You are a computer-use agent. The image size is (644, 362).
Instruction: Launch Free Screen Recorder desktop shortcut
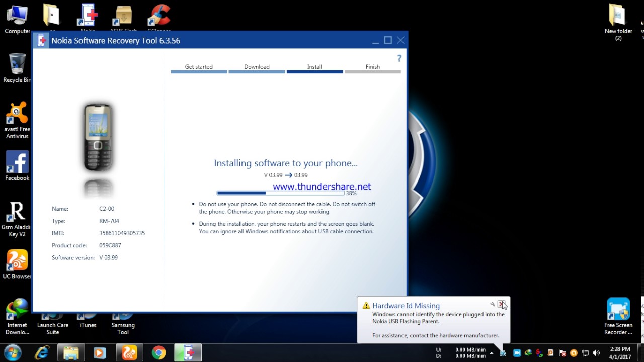click(618, 317)
